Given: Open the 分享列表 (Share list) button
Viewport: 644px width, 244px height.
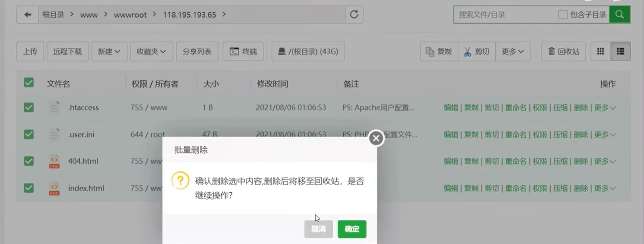Looking at the screenshot, I should click(x=197, y=51).
